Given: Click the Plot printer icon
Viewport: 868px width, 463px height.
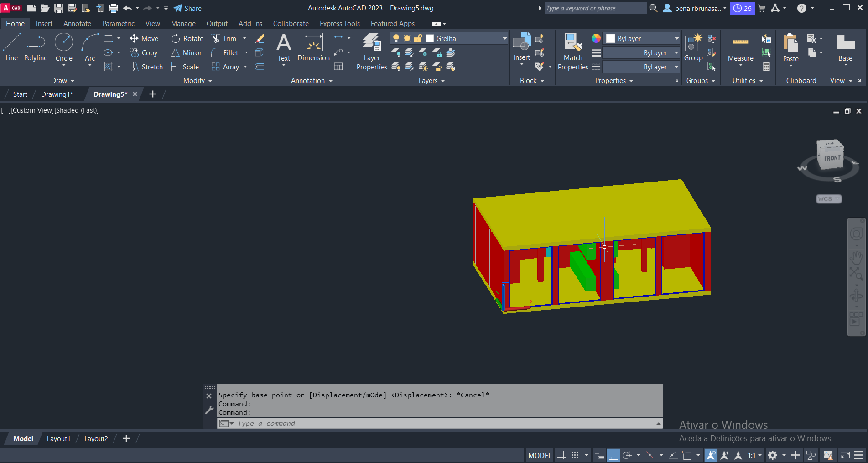Looking at the screenshot, I should [114, 8].
